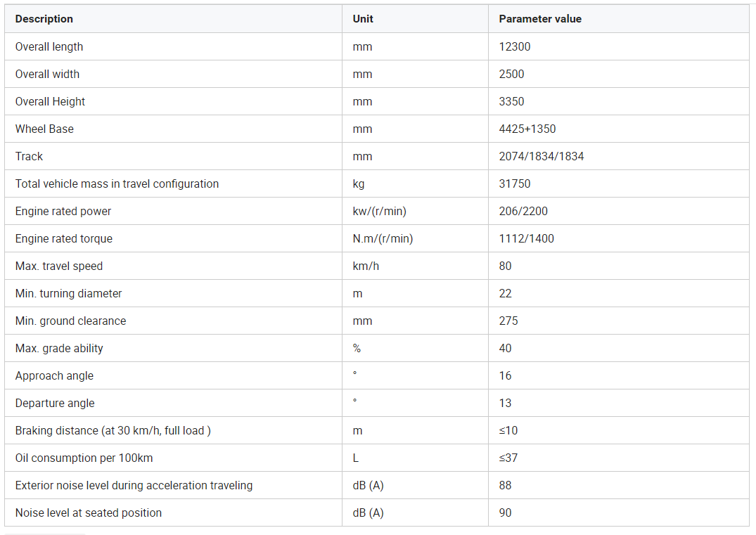
Task: Click the 12300 overall length value
Action: click(x=515, y=47)
